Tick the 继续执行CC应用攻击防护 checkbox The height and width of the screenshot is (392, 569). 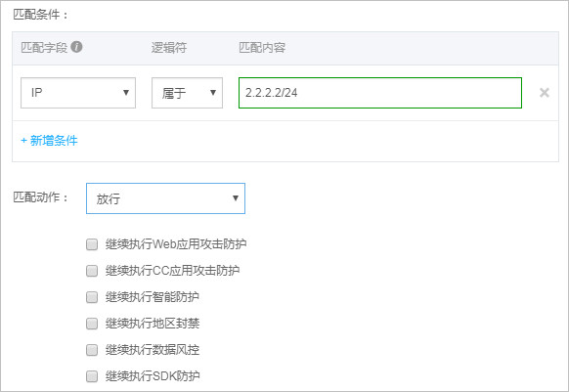click(x=92, y=271)
